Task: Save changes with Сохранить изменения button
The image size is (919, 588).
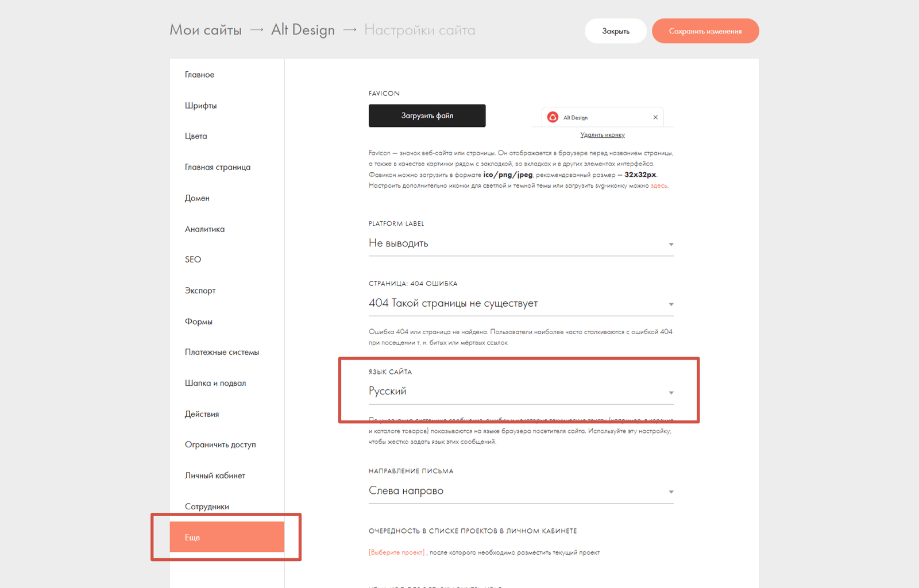Action: pos(705,31)
